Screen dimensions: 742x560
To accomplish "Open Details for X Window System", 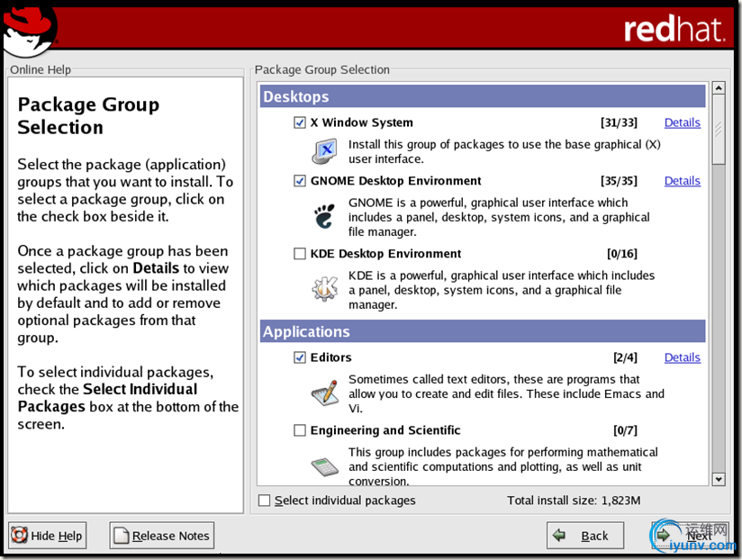I will tap(682, 123).
